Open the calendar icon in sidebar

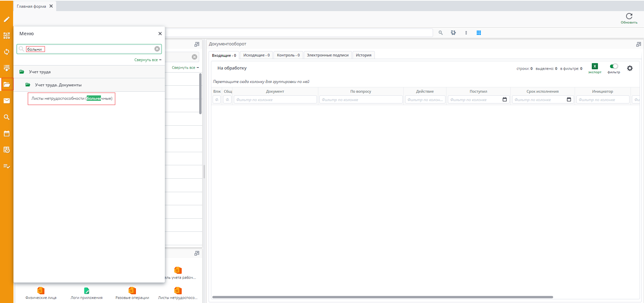6,134
